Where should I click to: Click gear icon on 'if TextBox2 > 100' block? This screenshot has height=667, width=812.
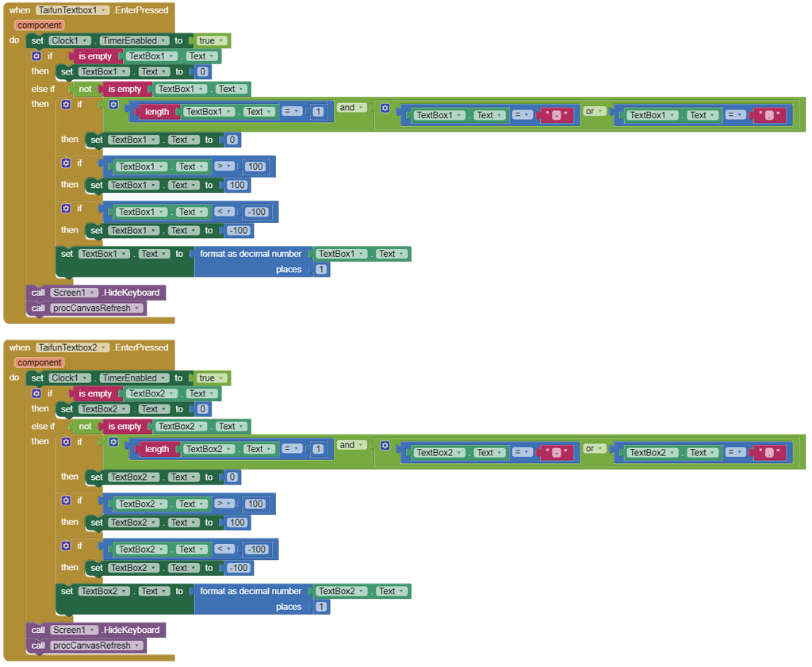pos(66,500)
